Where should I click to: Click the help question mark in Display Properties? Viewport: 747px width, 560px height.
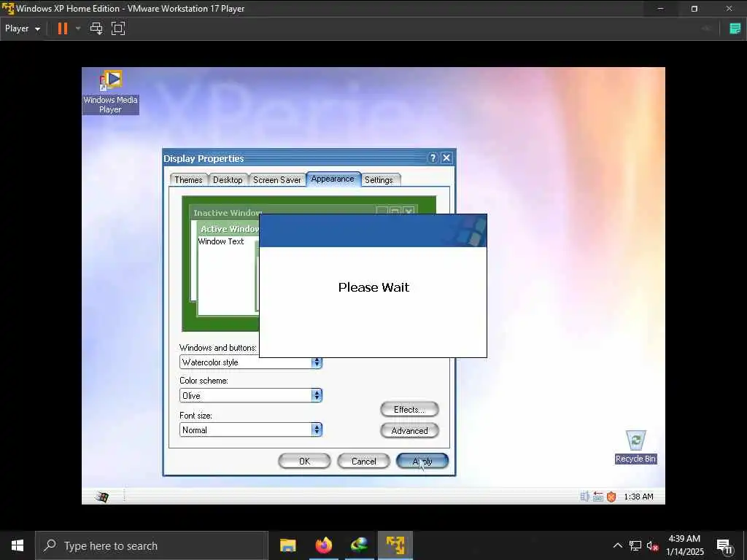click(x=433, y=158)
